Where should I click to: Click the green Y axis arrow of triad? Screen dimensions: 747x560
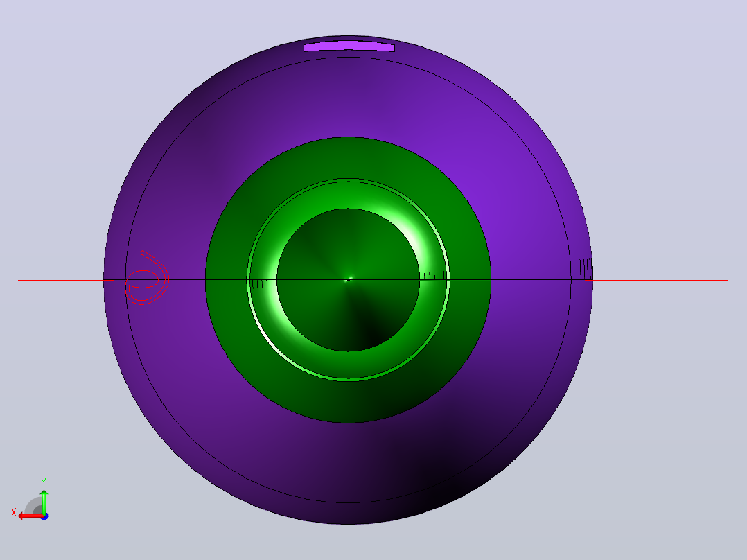(44, 502)
